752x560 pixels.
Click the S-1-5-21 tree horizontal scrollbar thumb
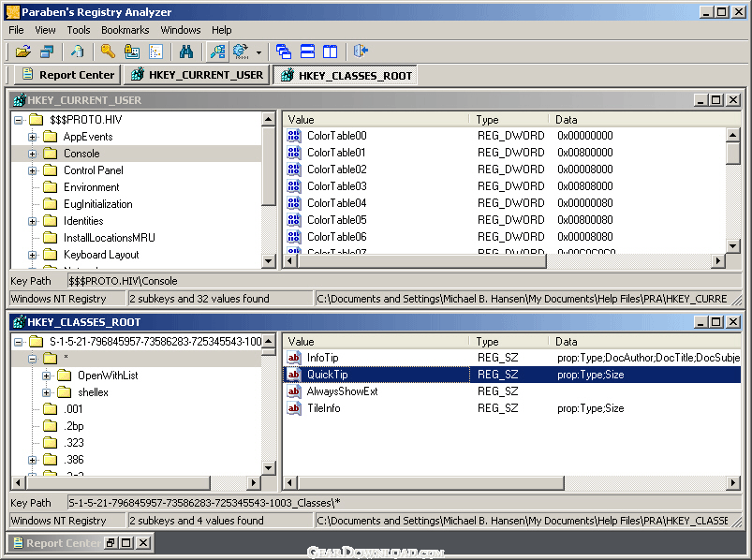(116, 482)
